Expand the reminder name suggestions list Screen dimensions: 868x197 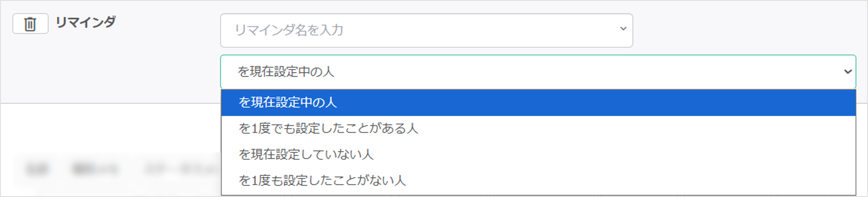tap(623, 29)
